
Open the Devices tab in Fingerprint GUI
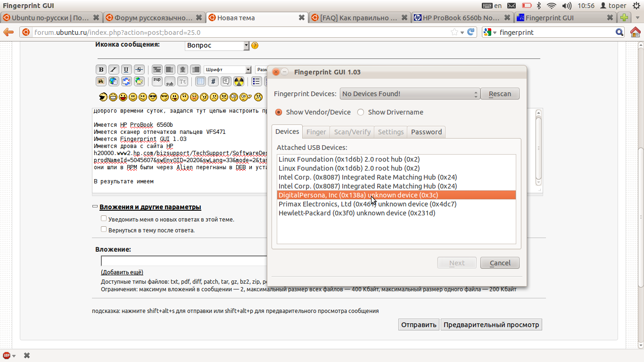click(x=287, y=132)
